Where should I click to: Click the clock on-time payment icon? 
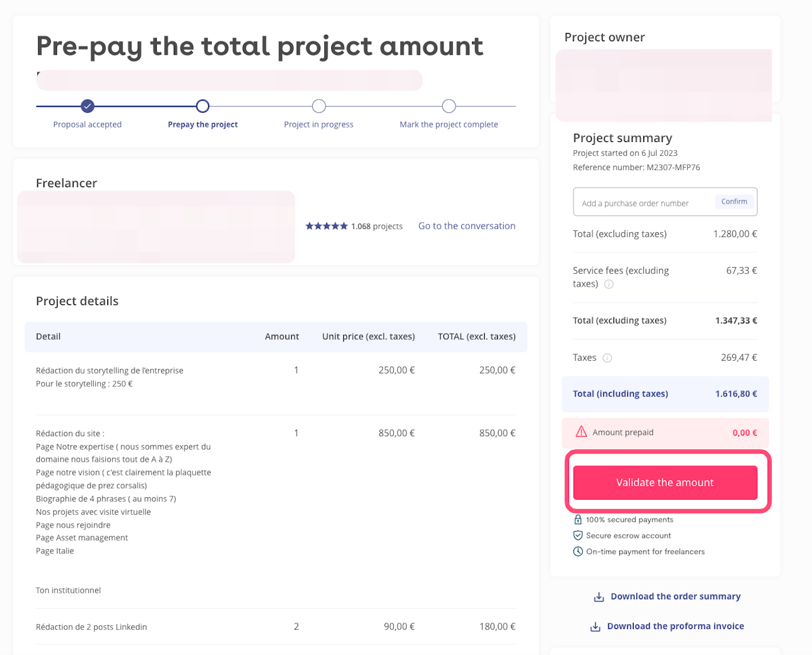(578, 552)
